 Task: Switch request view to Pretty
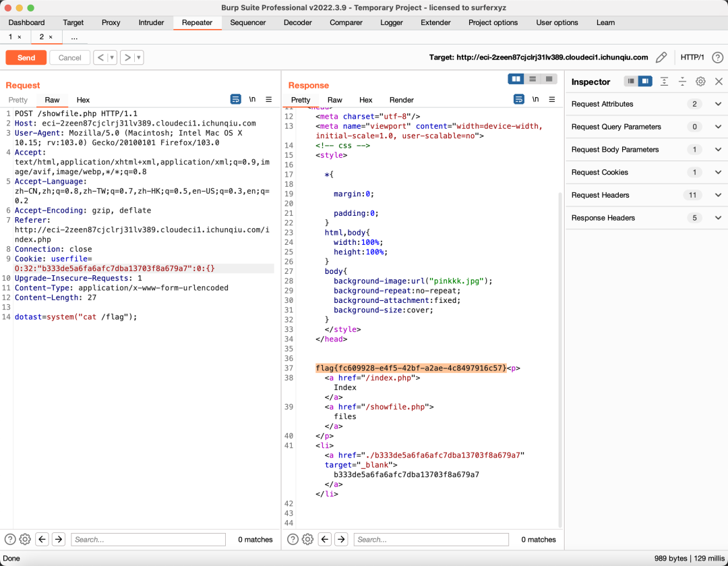point(18,100)
